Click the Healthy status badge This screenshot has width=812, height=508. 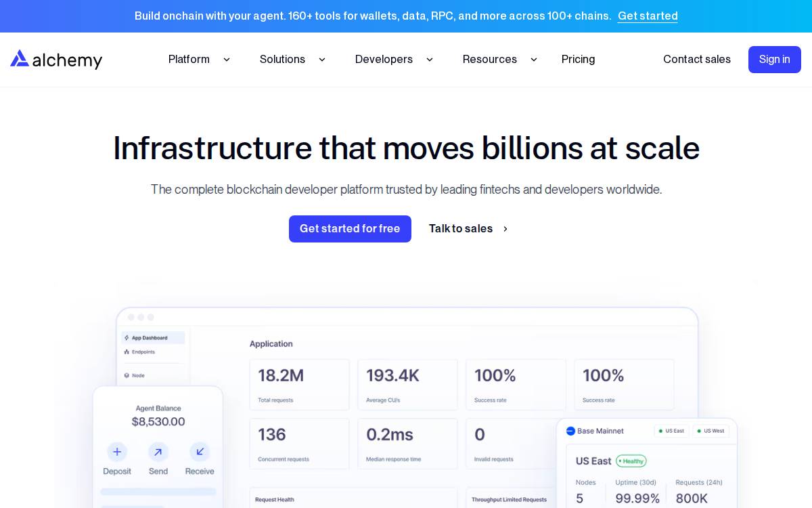(x=631, y=461)
